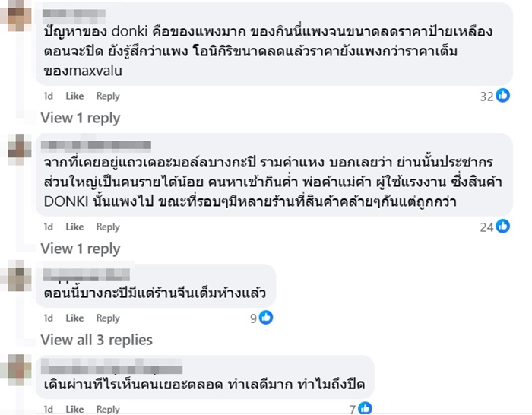The height and width of the screenshot is (415, 532).
Task: Open the like reactions beside the 9 count
Action: coord(266,318)
